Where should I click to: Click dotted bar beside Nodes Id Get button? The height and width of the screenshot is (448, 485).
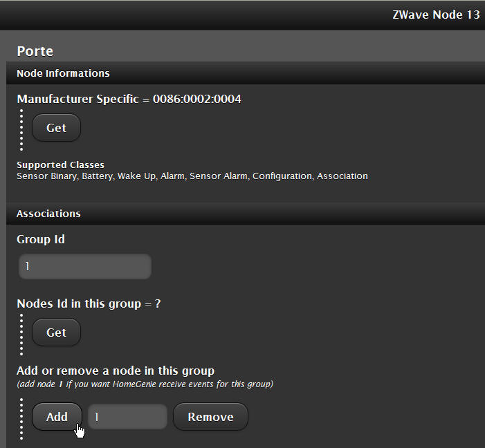21,335
